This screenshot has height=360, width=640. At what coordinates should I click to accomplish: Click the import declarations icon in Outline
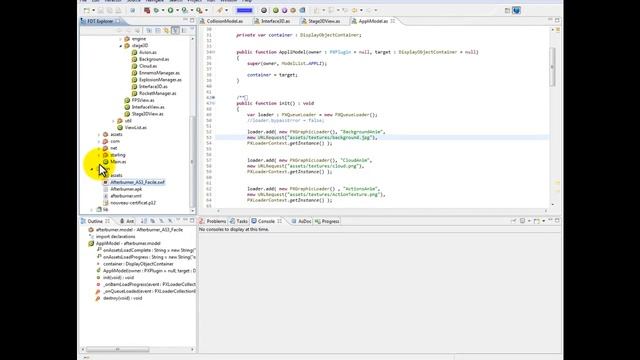(91, 237)
